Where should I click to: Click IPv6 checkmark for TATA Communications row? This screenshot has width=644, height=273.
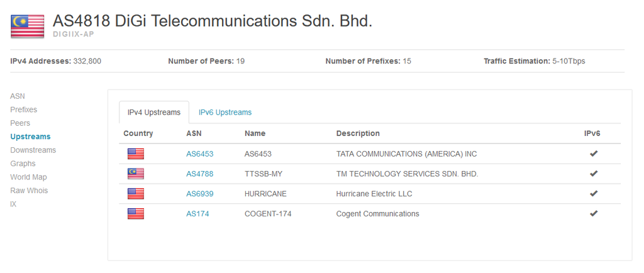pos(593,153)
